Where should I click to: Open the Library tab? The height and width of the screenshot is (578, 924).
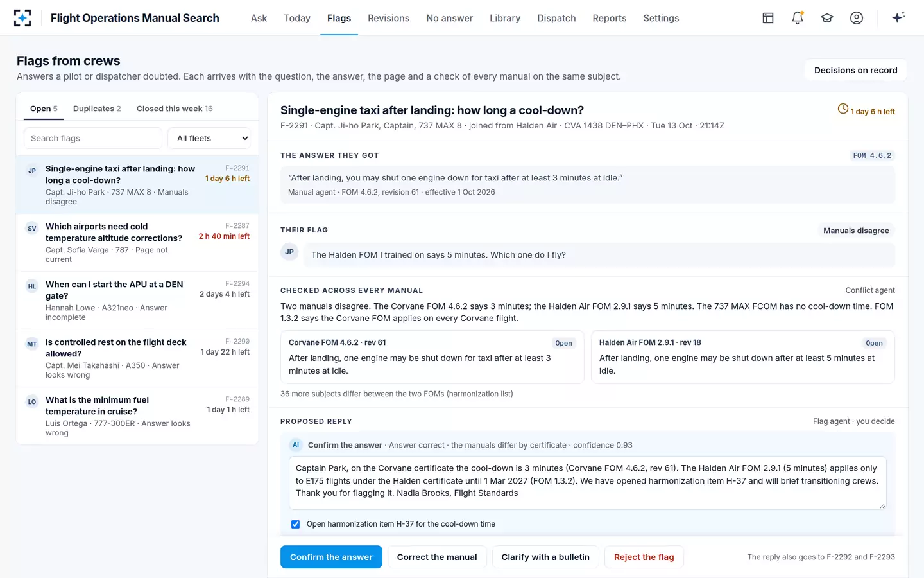click(x=505, y=18)
